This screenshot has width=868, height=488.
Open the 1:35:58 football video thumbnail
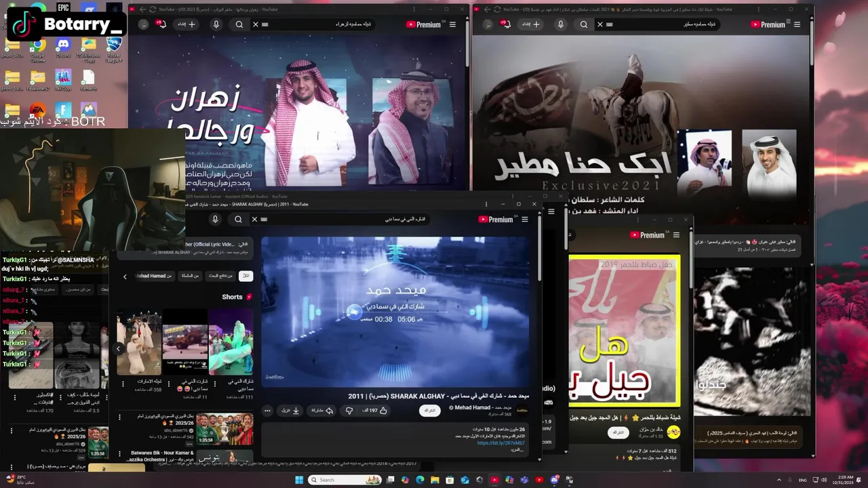click(x=224, y=429)
